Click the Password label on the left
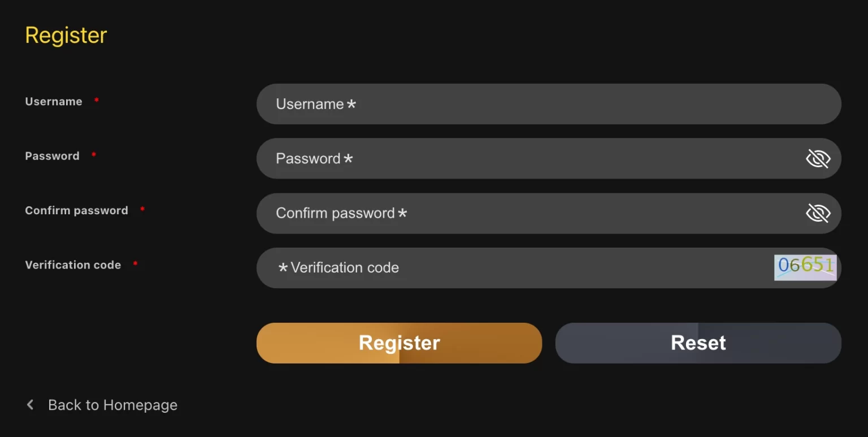The height and width of the screenshot is (437, 868). tap(52, 156)
